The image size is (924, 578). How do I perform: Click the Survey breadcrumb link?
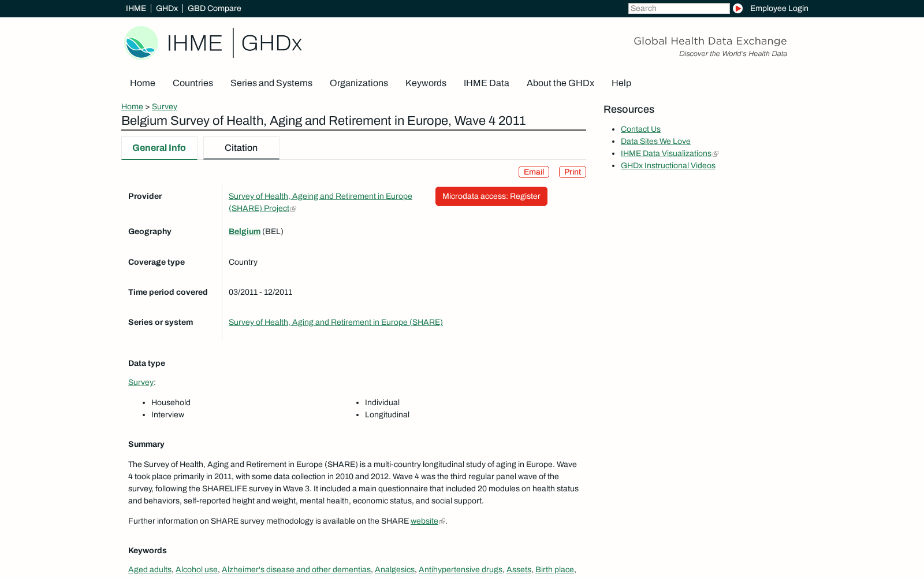(x=165, y=107)
